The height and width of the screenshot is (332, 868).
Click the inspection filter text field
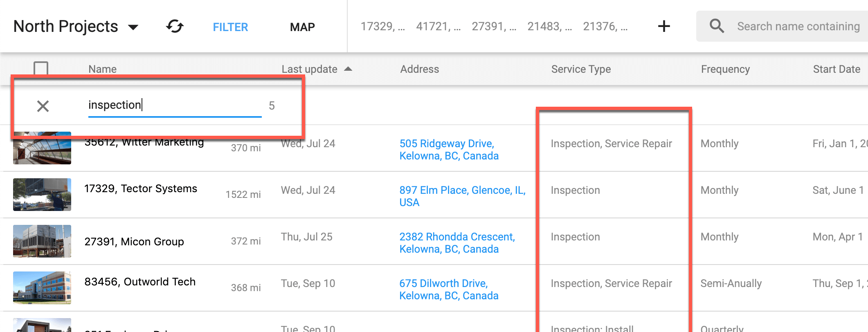(x=175, y=105)
